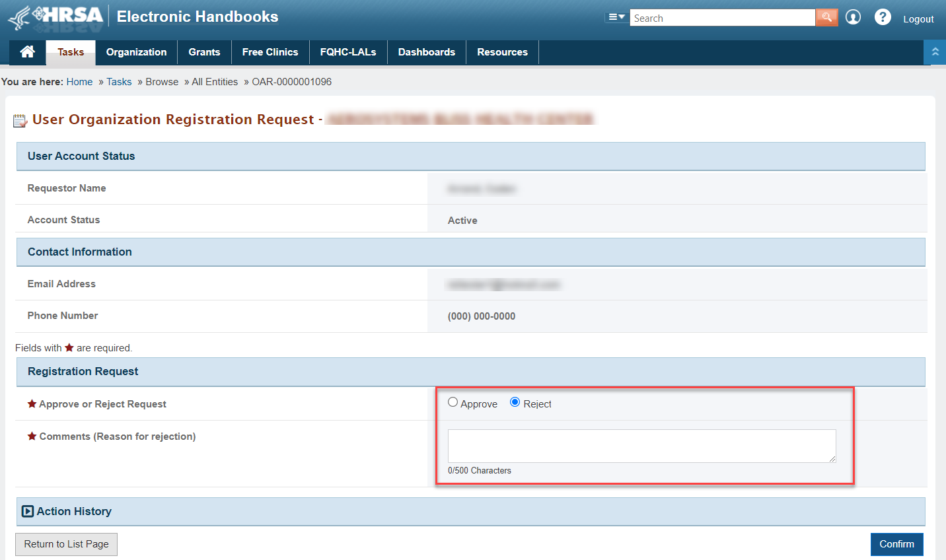The image size is (946, 560).
Task: Click the Contact Information section header
Action: tap(470, 252)
